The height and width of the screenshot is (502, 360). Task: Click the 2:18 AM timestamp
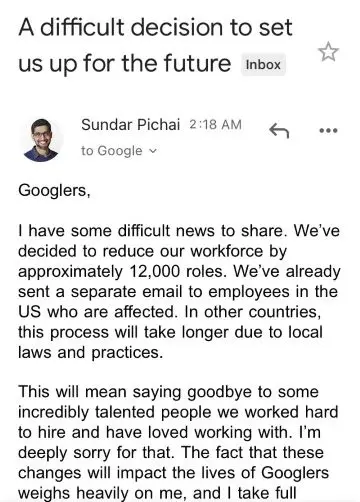pyautogui.click(x=215, y=125)
